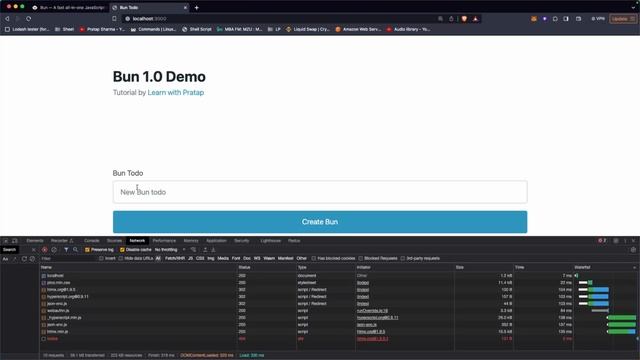
Task: Open the Pratap Sharma YouTube bookmark
Action: click(x=102, y=29)
